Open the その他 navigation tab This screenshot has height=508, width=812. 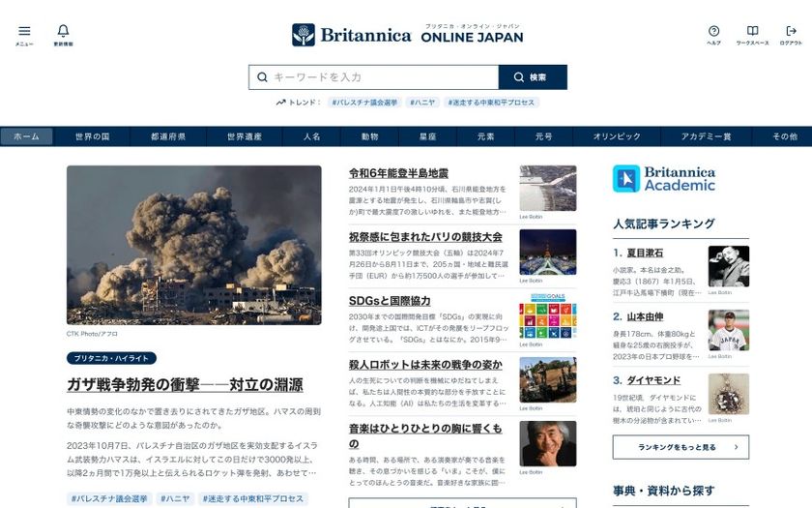tap(785, 136)
